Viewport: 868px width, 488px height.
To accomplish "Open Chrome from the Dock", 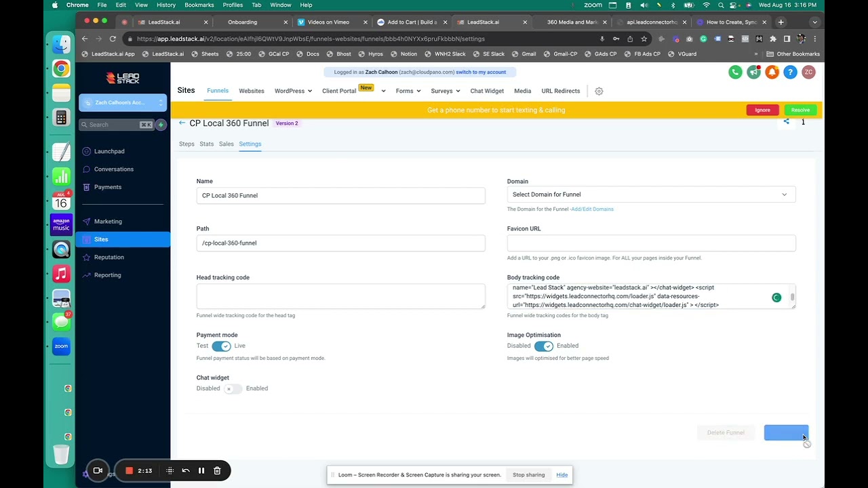I will click(x=61, y=68).
